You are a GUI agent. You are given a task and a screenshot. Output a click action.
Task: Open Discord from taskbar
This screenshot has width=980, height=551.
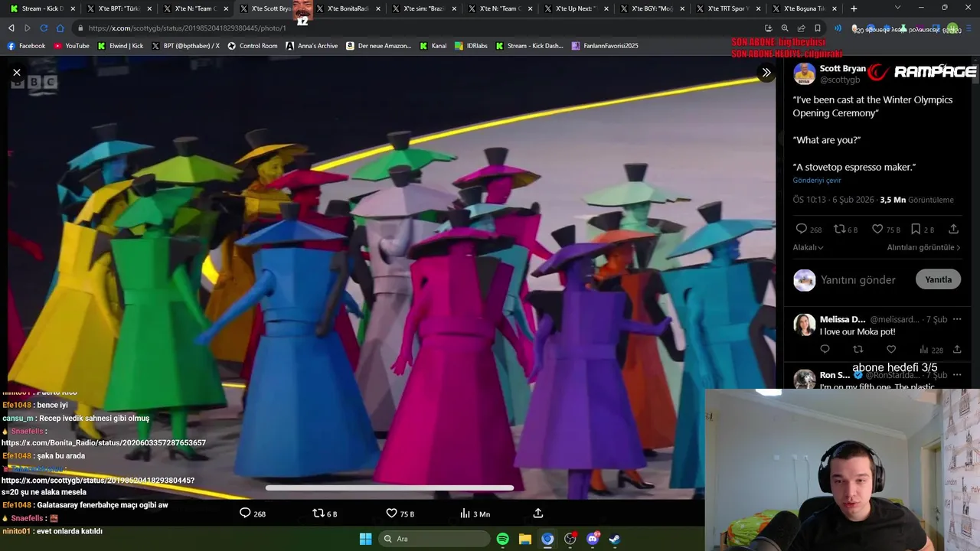(593, 539)
